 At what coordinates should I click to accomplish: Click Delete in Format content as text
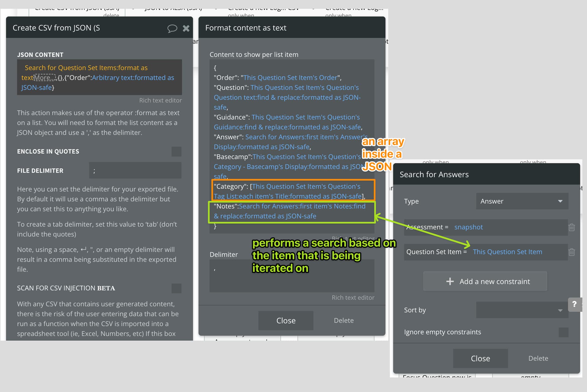[344, 321]
